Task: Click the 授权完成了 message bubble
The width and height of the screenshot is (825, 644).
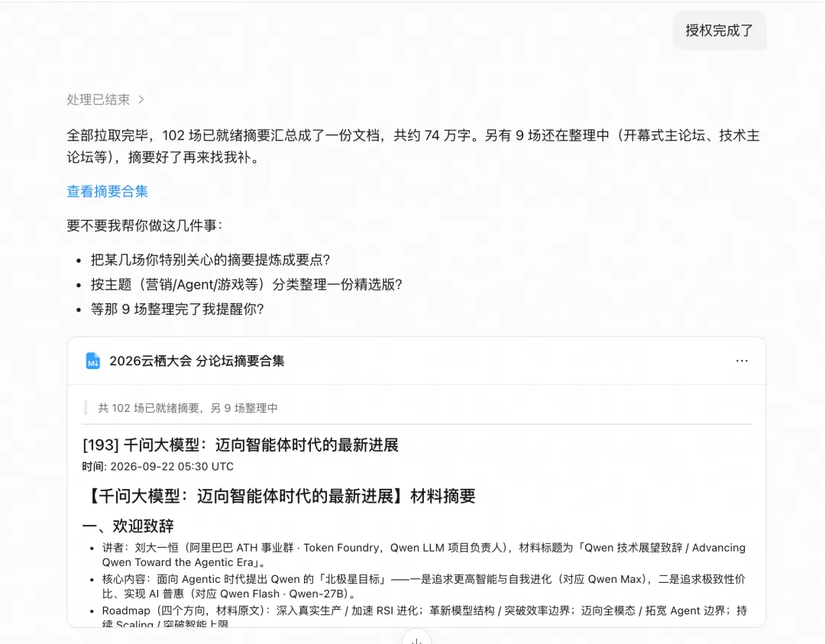Action: coord(720,31)
